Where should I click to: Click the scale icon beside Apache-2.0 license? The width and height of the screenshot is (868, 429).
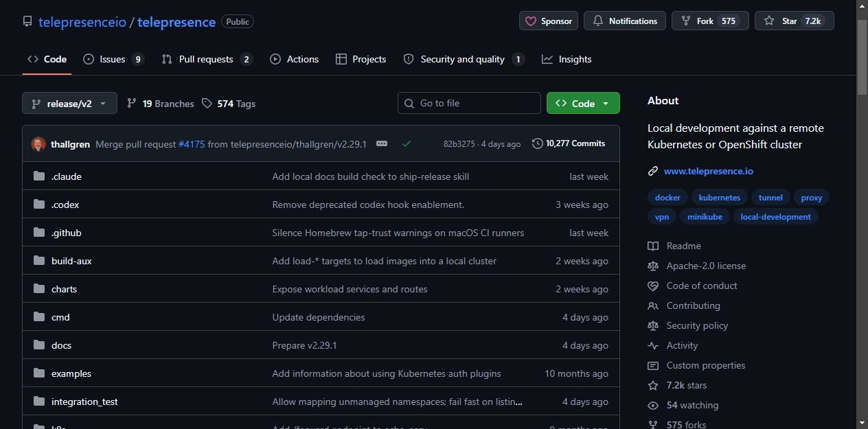pos(653,266)
